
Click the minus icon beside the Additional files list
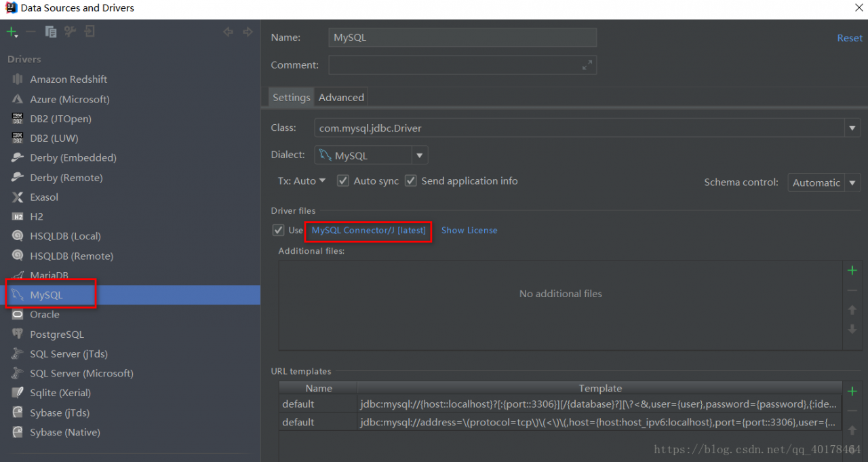852,290
